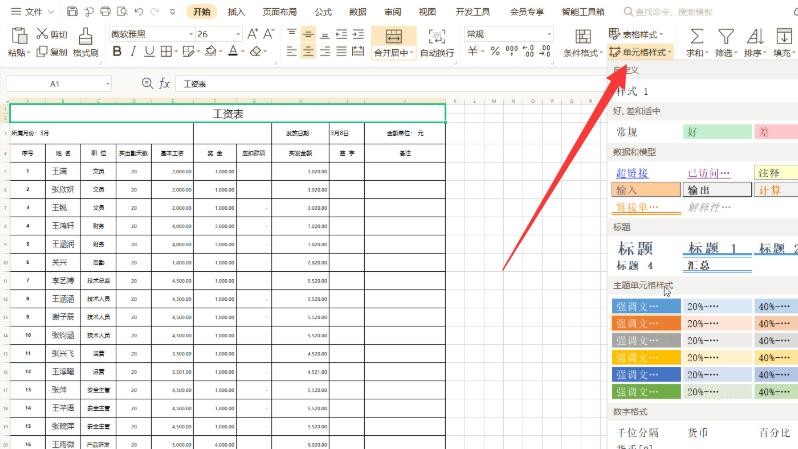Switch to the 插入 ribbon tab
798x449 pixels.
click(236, 12)
